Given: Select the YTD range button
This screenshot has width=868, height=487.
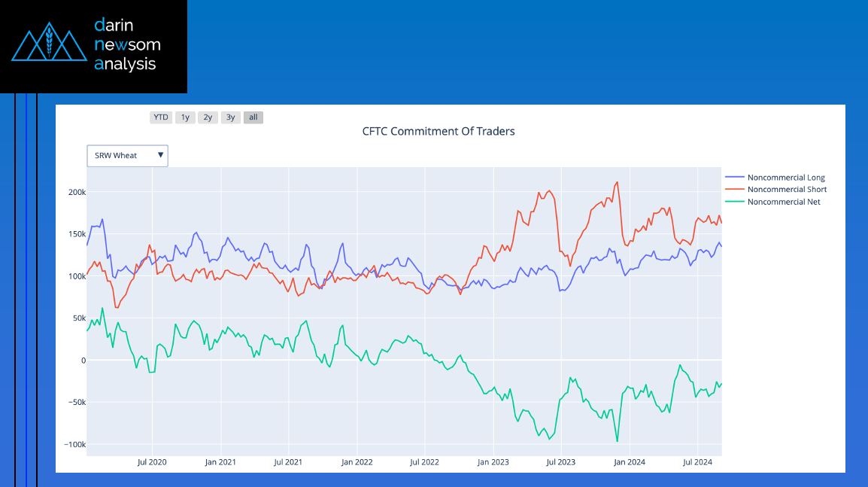Looking at the screenshot, I should click(161, 117).
